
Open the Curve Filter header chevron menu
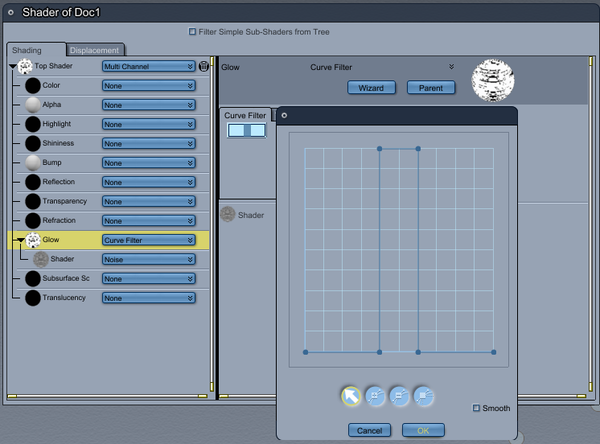pos(452,67)
